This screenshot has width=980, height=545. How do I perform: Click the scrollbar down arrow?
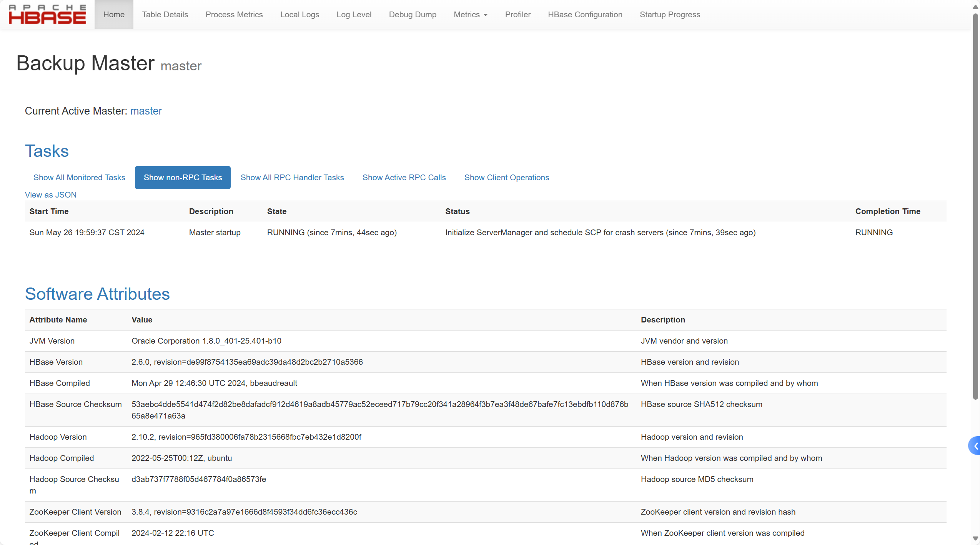pyautogui.click(x=975, y=538)
